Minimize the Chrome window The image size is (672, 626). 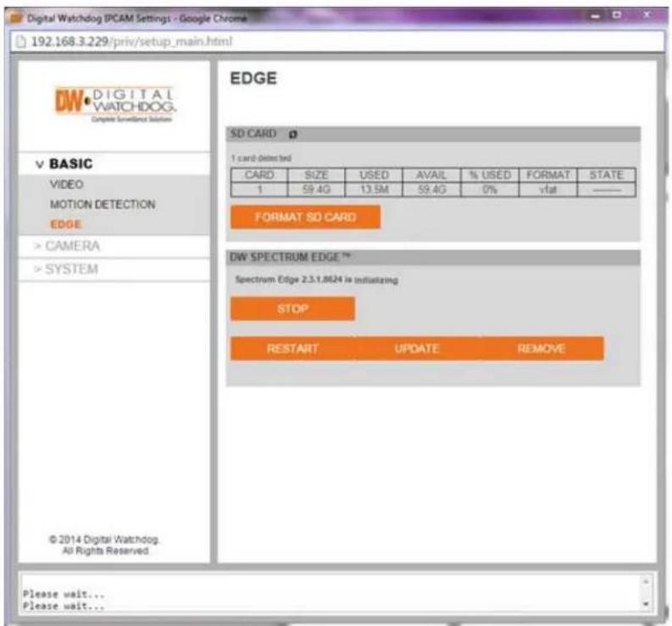[x=595, y=16]
